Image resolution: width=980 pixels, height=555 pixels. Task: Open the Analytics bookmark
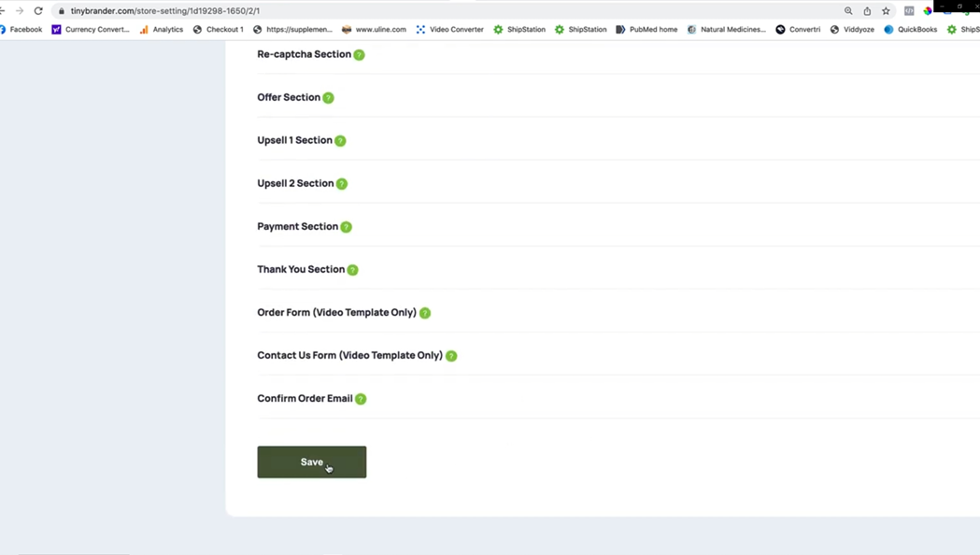162,29
